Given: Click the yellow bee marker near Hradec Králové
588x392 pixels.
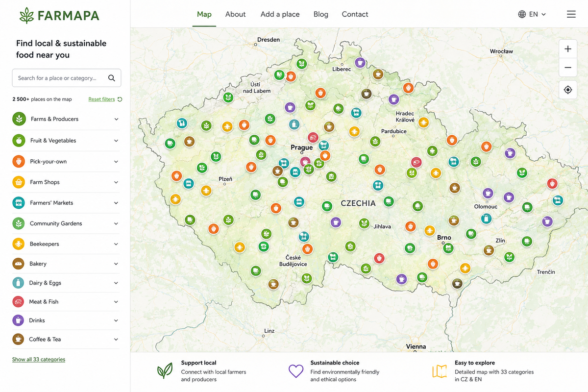Looking at the screenshot, I should pos(423,122).
